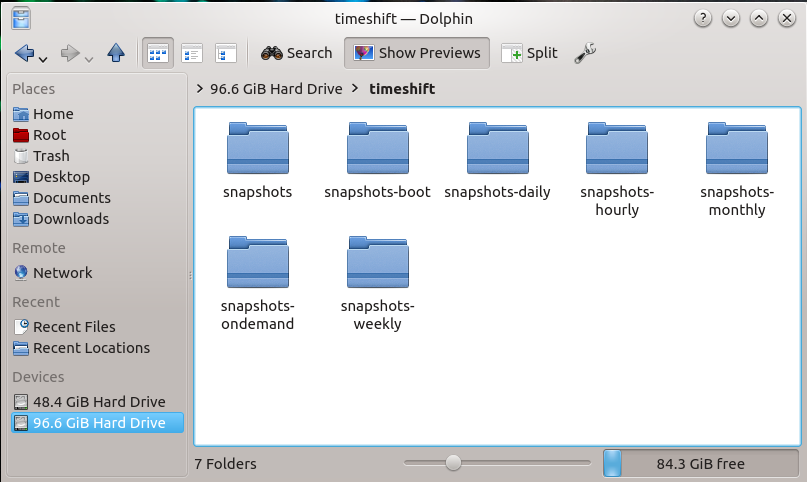Viewport: 807px width, 482px height.
Task: Open Downloads in Places
Action: tap(97, 219)
